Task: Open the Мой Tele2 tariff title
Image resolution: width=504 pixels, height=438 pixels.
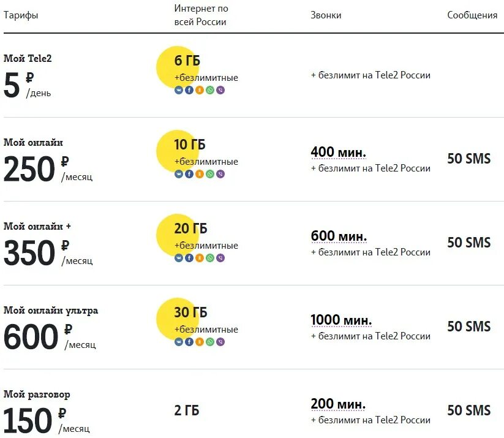Action: pyautogui.click(x=32, y=59)
